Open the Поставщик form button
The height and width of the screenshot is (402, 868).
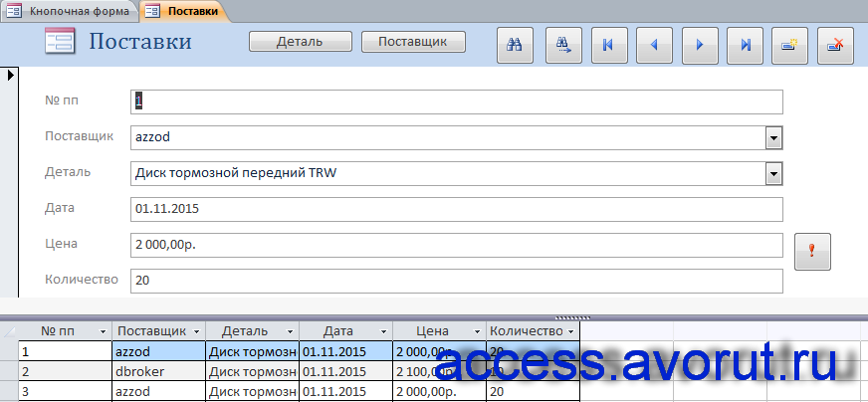[x=413, y=42]
